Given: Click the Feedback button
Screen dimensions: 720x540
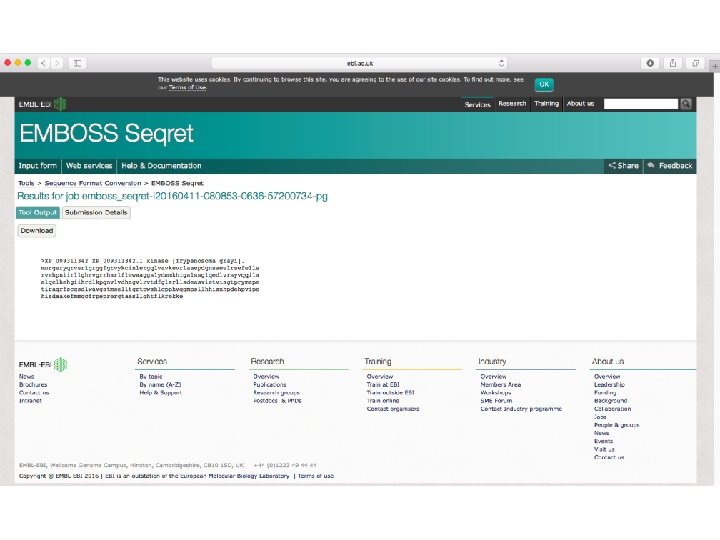Looking at the screenshot, I should tap(670, 166).
